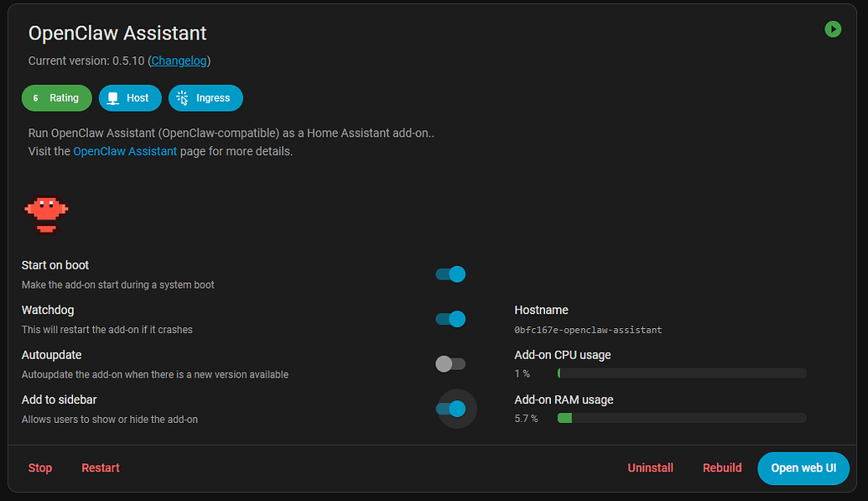Viewport: 868px width, 501px height.
Task: Open the Rating chip
Action: point(56,98)
